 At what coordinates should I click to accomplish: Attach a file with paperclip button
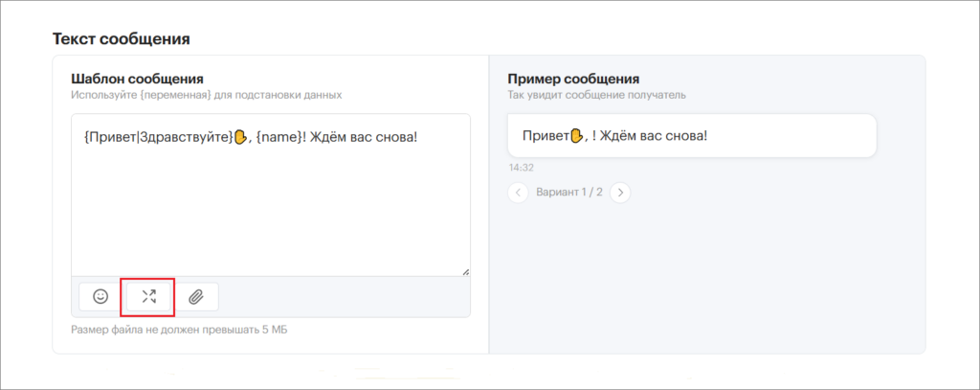196,297
